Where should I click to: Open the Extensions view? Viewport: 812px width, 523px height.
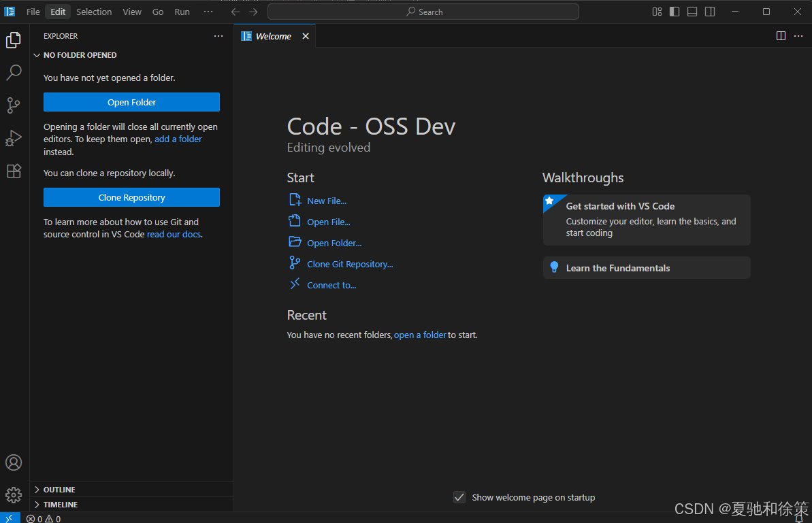coord(14,171)
